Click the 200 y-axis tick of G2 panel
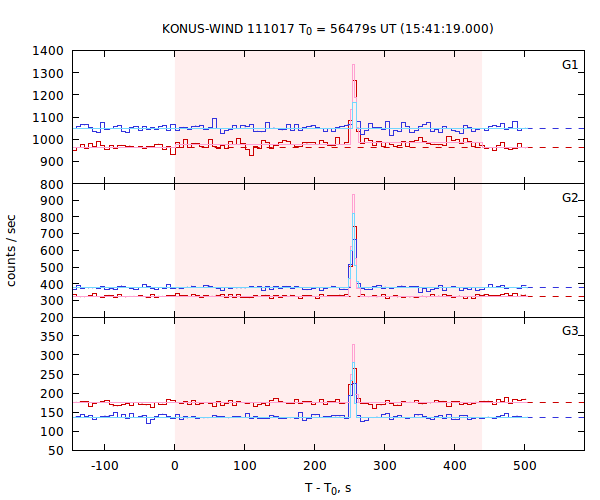The width and height of the screenshot is (600, 500). 52,318
